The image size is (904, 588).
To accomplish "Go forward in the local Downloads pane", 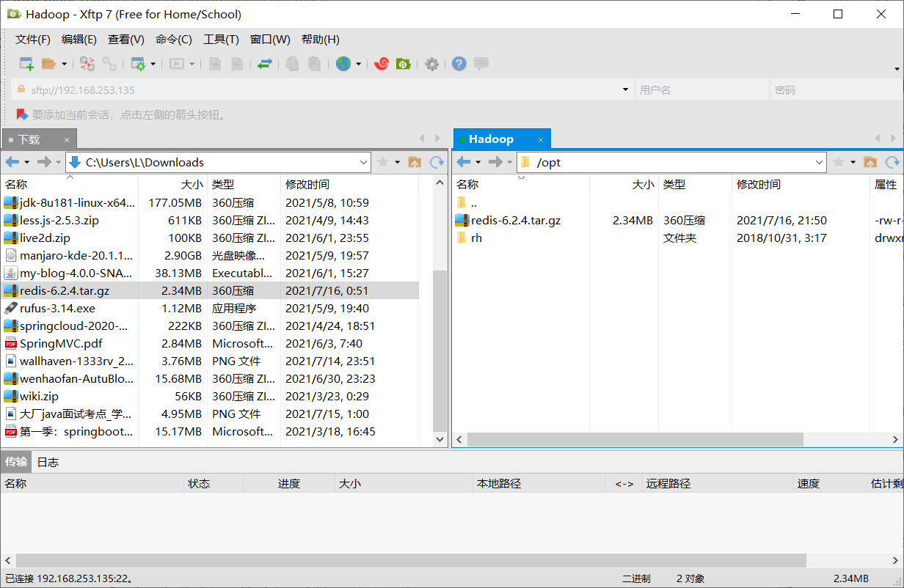I will (44, 162).
